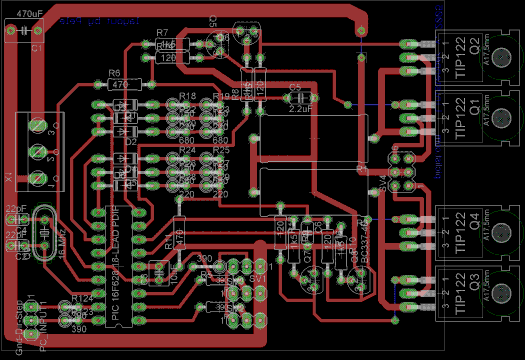Select the BC337-40 transistor Q8
The image size is (525, 360).
pos(361,281)
